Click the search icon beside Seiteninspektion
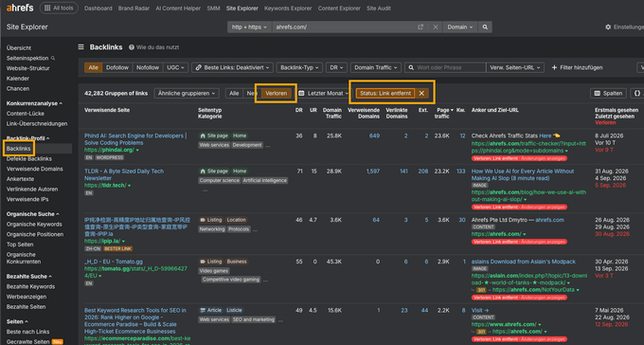The height and width of the screenshot is (345, 644). [x=53, y=59]
